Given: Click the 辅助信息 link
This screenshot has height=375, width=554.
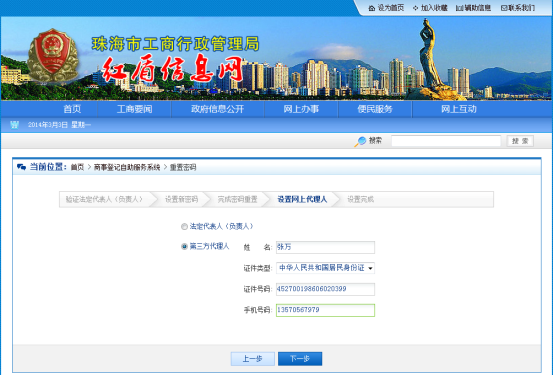Looking at the screenshot, I should (478, 8).
